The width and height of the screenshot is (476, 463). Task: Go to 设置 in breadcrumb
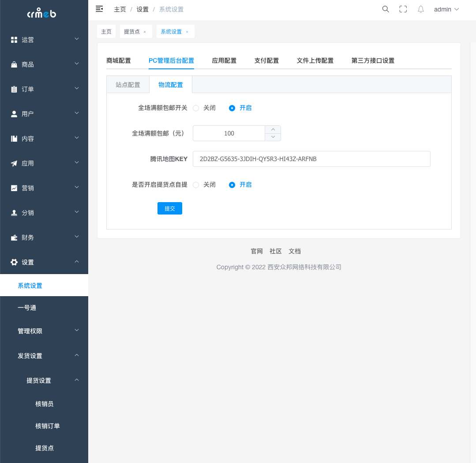(x=142, y=9)
